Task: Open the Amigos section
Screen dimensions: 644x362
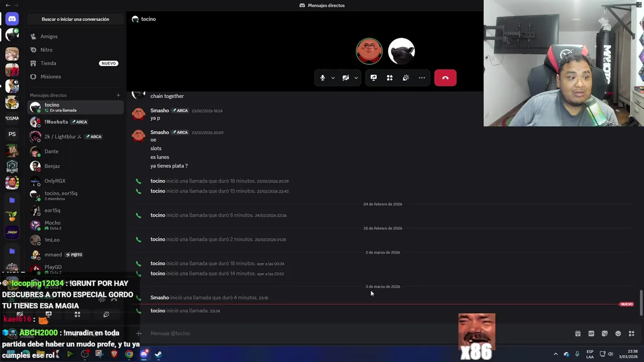Action: pyautogui.click(x=75, y=36)
